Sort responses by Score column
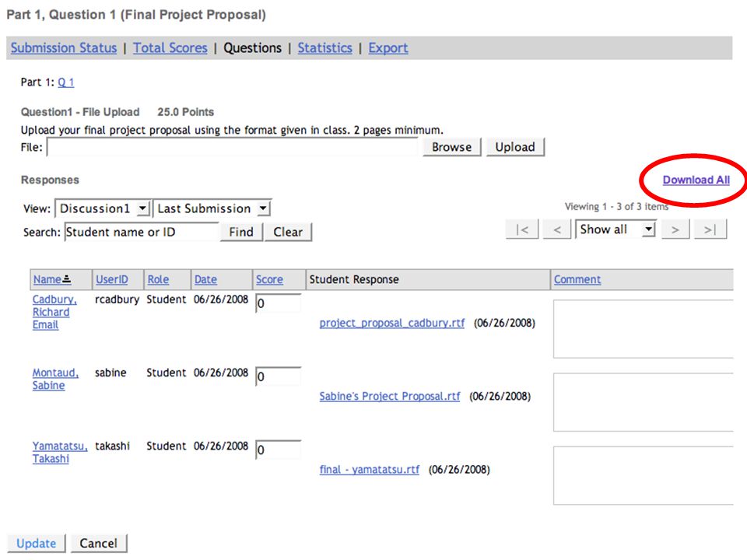 click(x=270, y=279)
